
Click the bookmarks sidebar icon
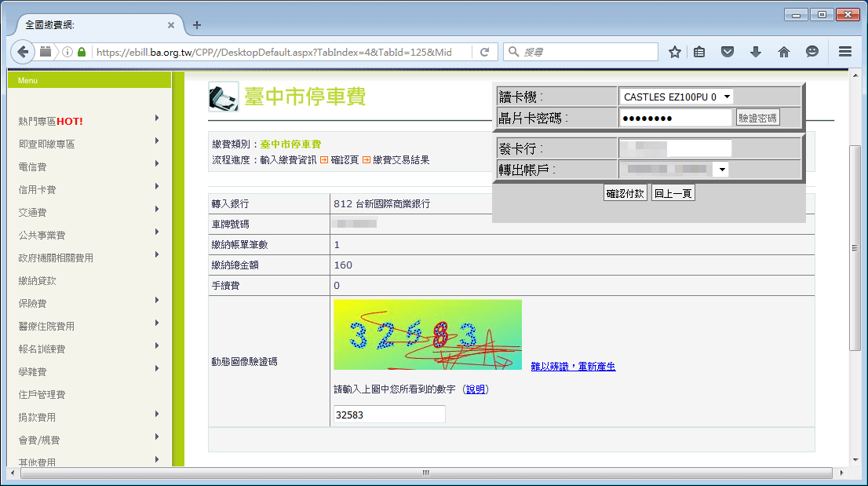tap(698, 51)
